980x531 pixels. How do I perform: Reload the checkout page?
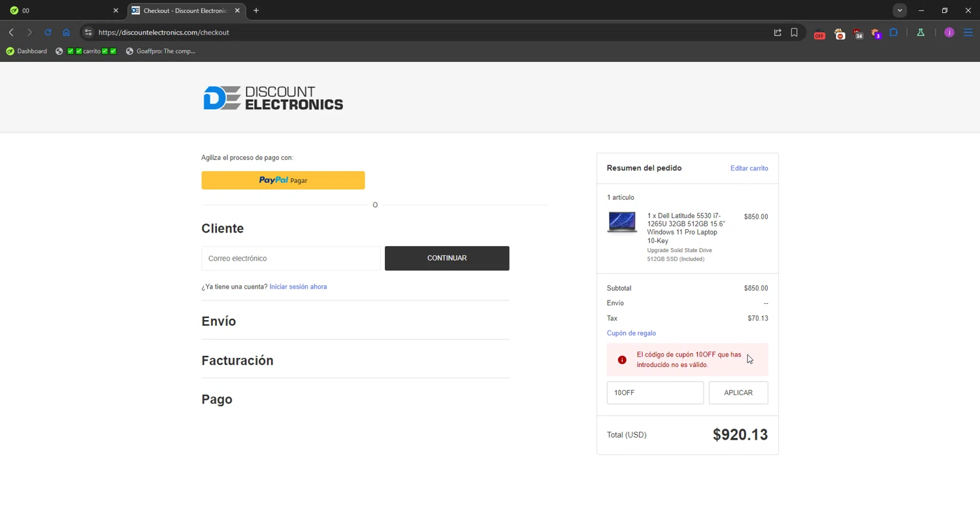point(48,32)
